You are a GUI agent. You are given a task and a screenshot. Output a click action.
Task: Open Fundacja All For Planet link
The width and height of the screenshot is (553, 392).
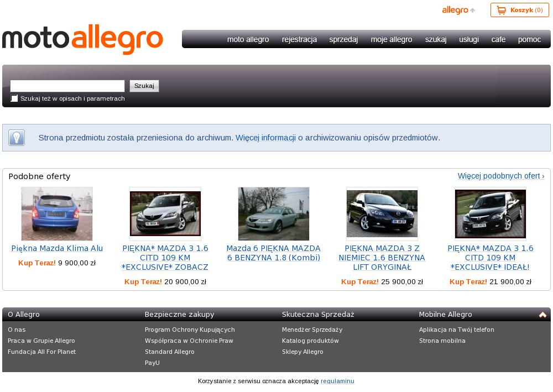(41, 352)
